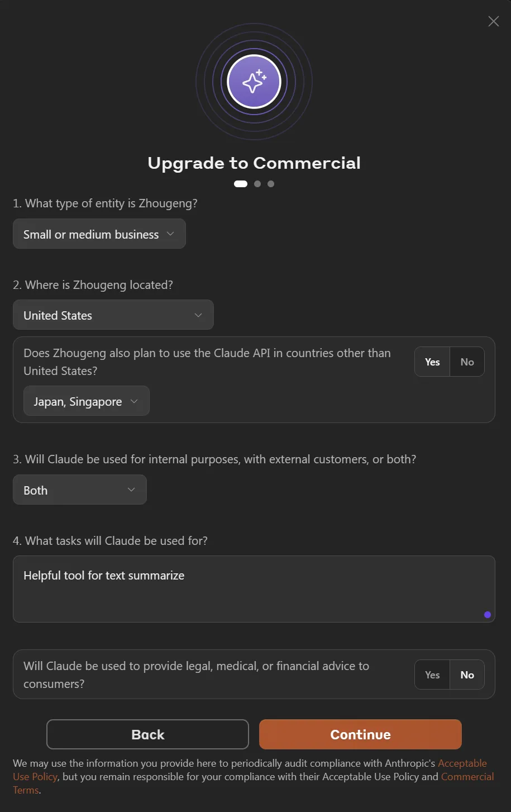Viewport: 511px width, 812px height.
Task: Go to the second step indicator dot
Action: [257, 184]
